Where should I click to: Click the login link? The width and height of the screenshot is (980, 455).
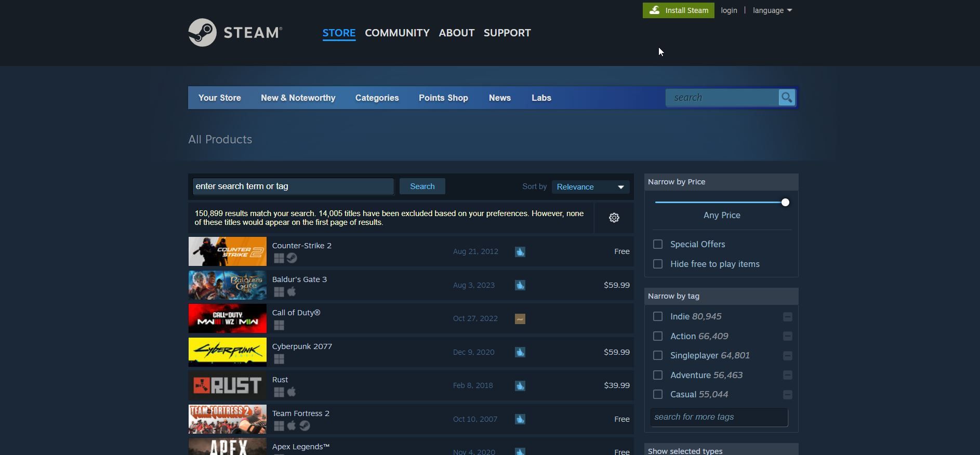[729, 10]
